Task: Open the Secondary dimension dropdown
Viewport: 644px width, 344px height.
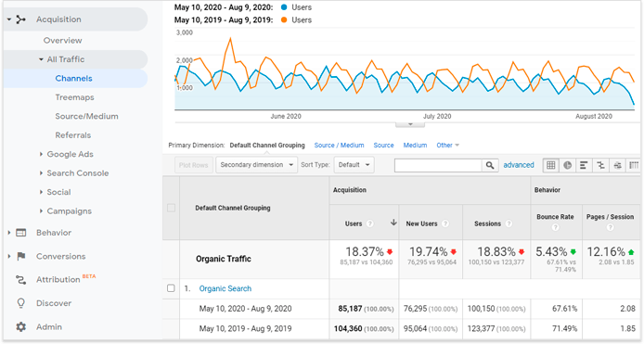Action: pyautogui.click(x=257, y=165)
